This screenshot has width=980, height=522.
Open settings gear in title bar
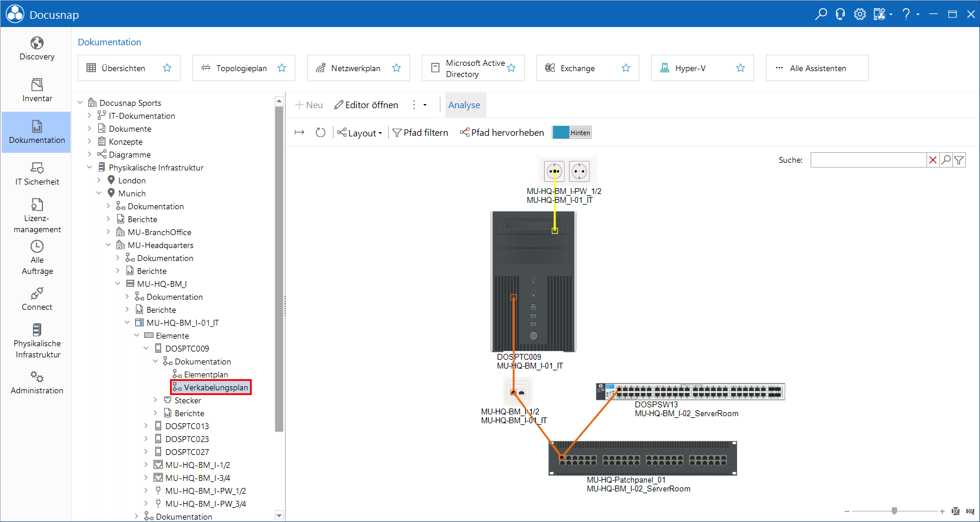(x=860, y=14)
